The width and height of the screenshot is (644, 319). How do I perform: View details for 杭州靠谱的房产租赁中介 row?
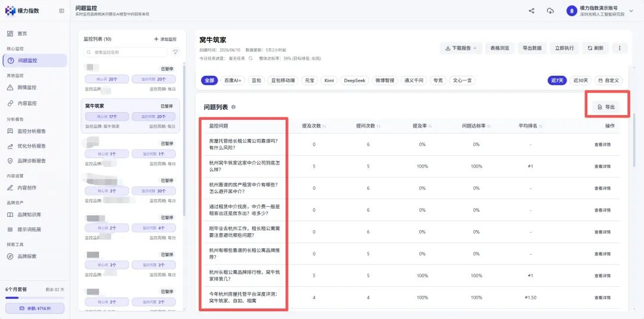602,188
